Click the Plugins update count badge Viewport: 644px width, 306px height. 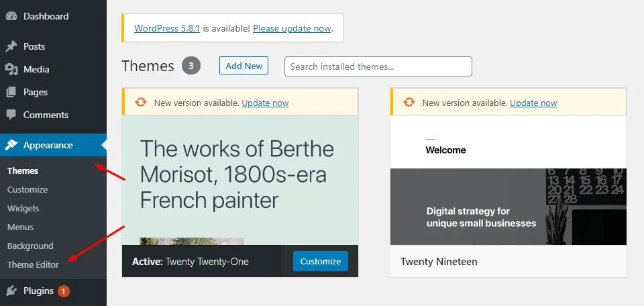point(64,291)
